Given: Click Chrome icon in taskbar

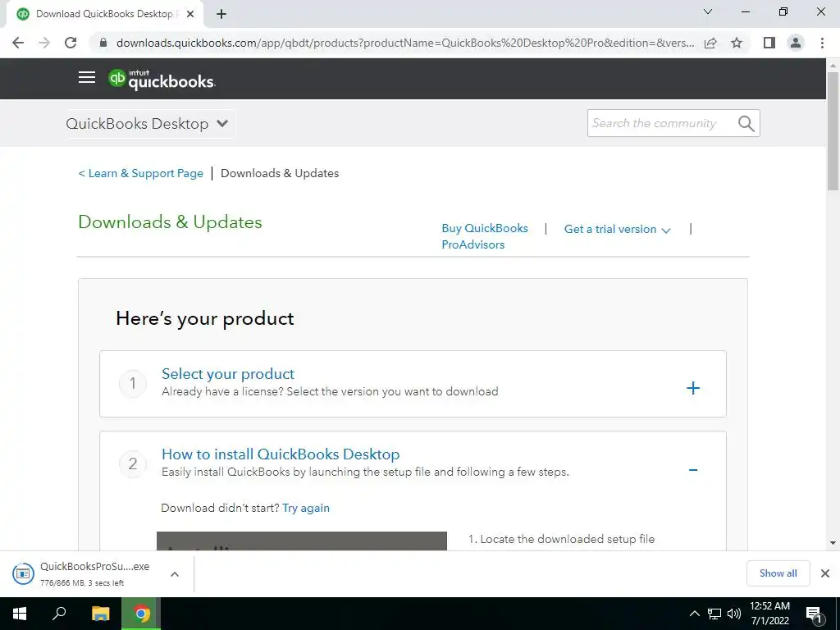Looking at the screenshot, I should [141, 614].
